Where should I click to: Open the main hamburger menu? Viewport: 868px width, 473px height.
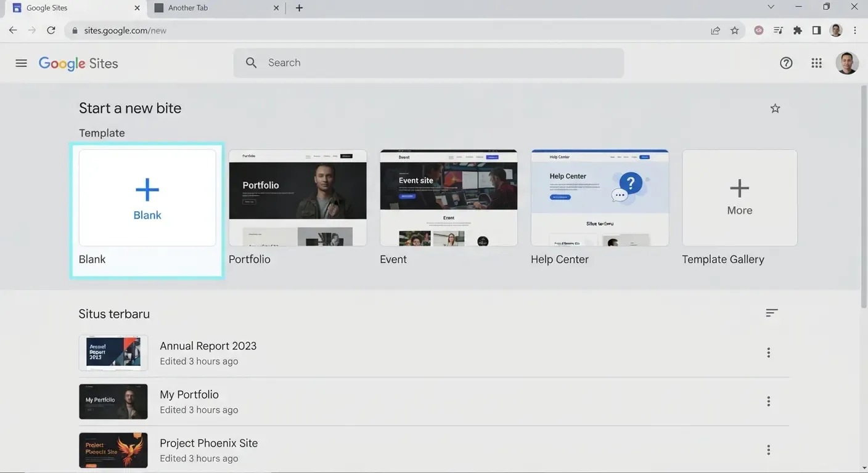click(x=21, y=63)
